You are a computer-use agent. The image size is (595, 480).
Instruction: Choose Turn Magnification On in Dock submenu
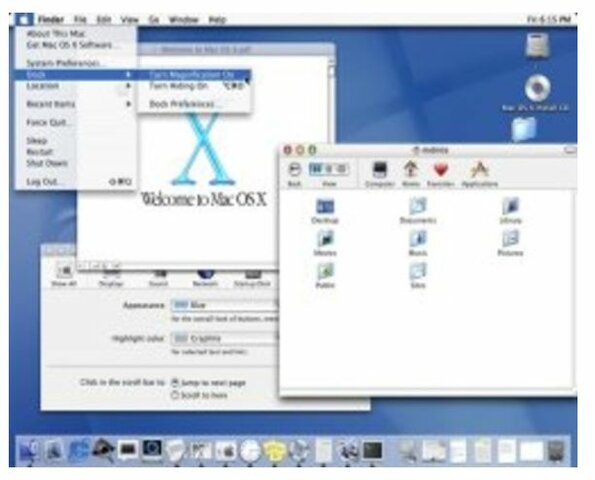(x=194, y=74)
